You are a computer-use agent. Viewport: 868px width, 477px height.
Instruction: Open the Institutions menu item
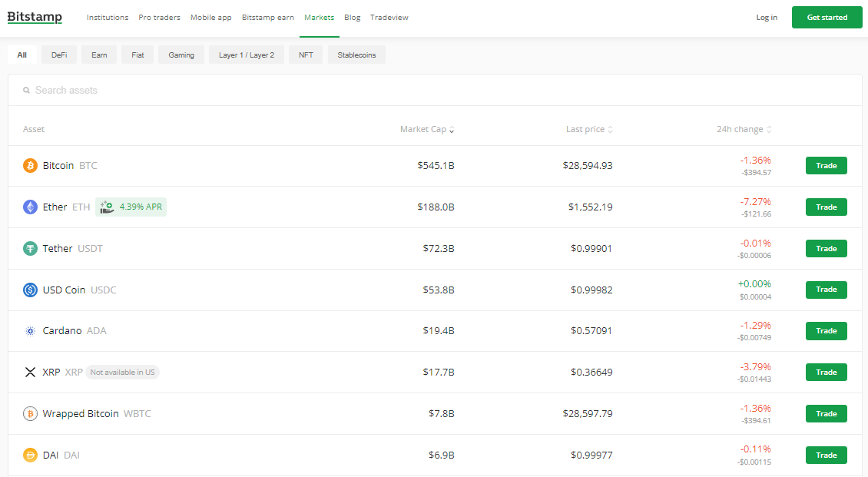[x=108, y=17]
